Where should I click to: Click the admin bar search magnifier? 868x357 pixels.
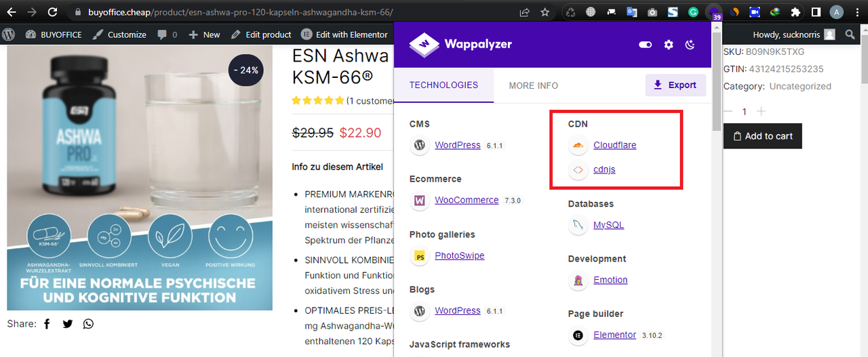(x=850, y=35)
